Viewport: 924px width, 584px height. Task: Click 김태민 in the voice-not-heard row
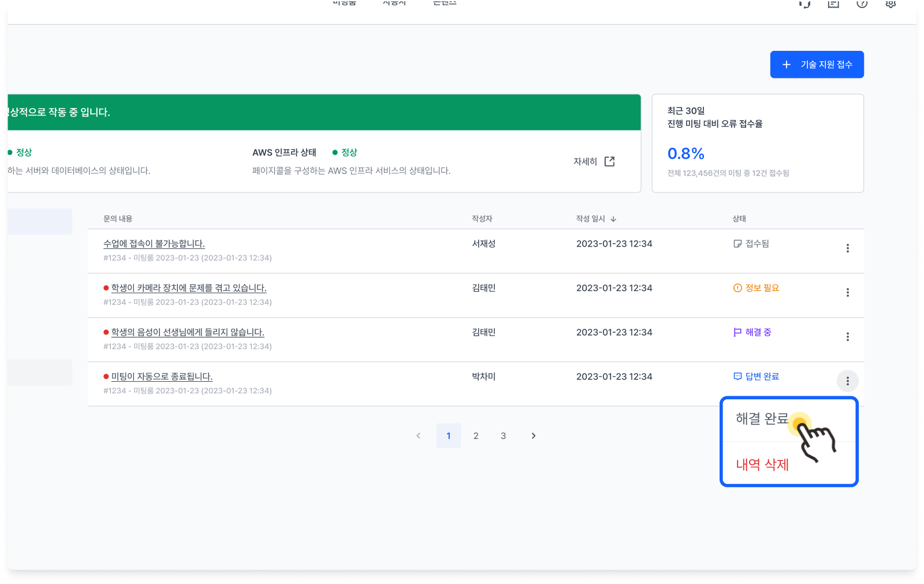coord(484,332)
